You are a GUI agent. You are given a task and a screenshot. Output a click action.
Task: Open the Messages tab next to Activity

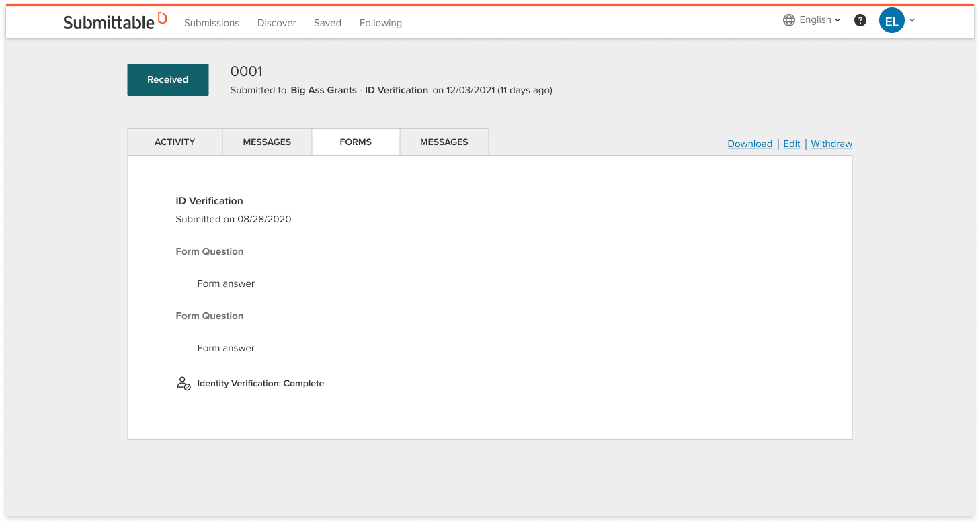(x=267, y=142)
